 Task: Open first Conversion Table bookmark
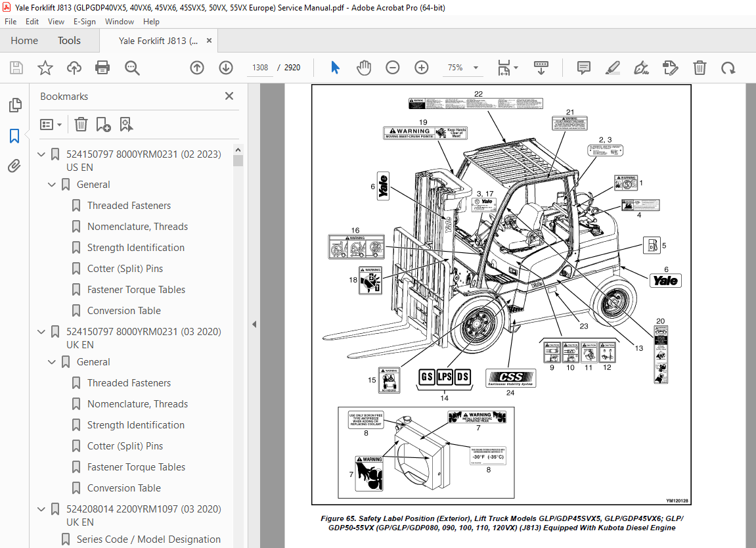tap(124, 311)
